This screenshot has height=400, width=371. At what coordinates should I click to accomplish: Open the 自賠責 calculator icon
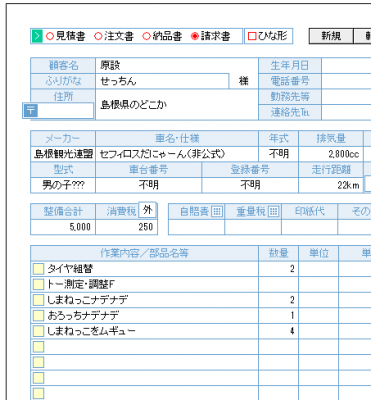[x=217, y=211]
